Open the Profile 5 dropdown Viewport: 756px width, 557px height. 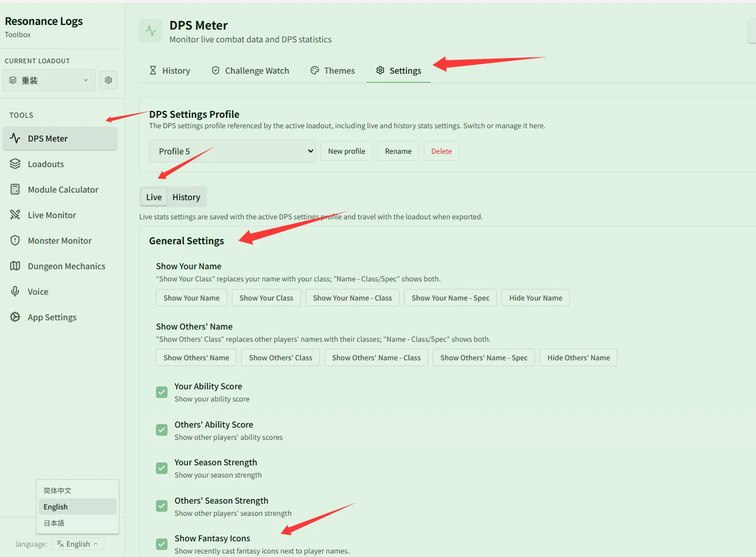tap(232, 151)
